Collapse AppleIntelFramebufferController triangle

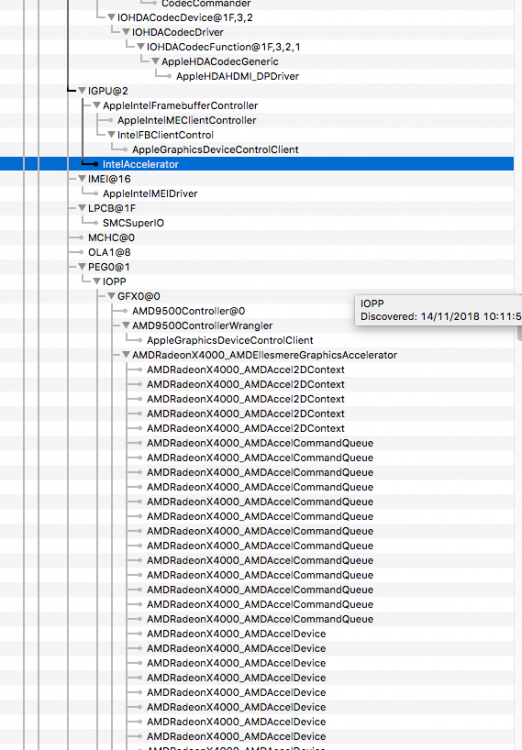pos(97,106)
